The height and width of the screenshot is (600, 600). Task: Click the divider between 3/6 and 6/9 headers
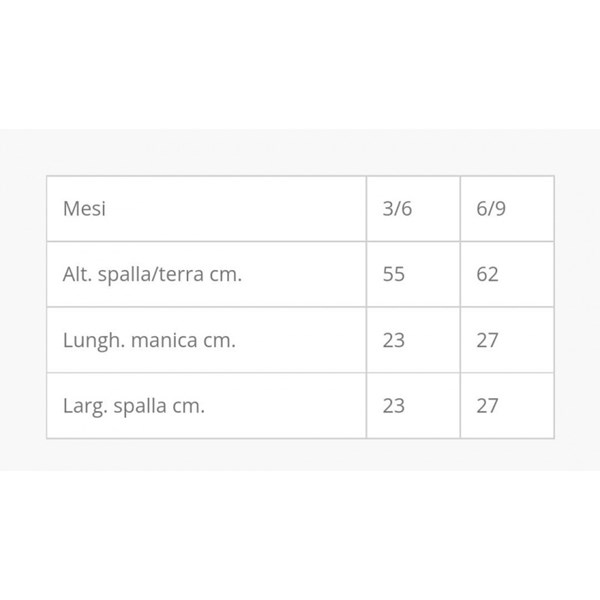click(460, 210)
